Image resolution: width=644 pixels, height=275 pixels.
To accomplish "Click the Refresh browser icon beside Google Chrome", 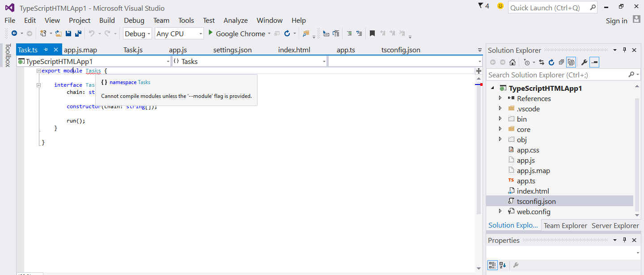I will tap(287, 34).
